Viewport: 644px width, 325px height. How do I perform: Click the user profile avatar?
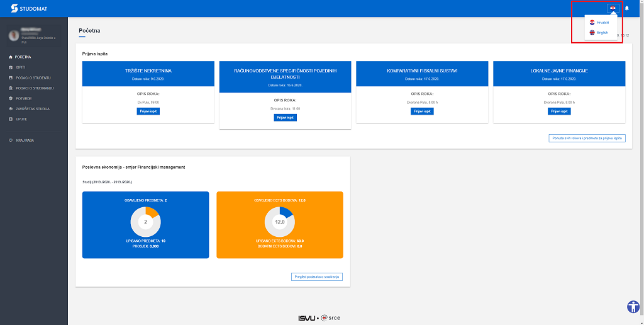[x=13, y=35]
